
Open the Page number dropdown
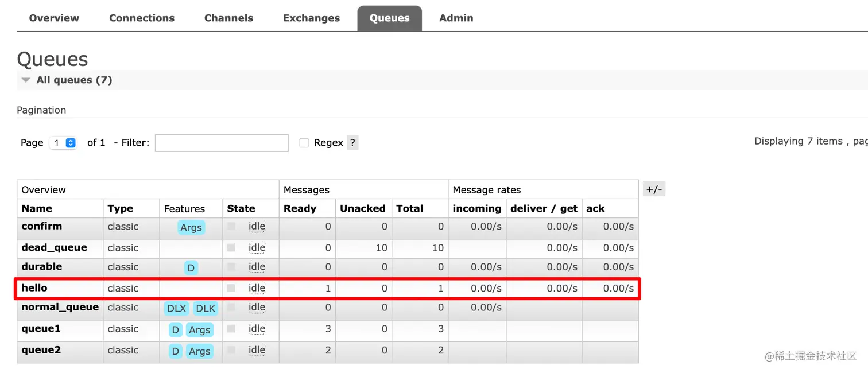coord(63,143)
